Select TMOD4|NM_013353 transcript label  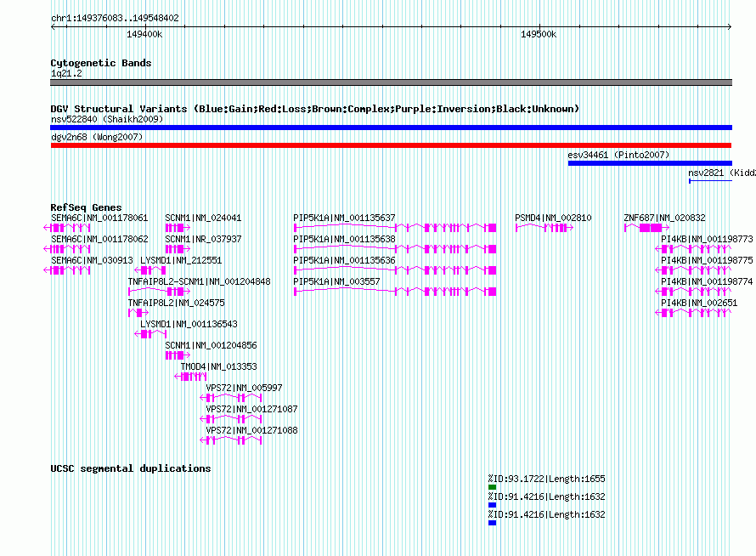[218, 366]
